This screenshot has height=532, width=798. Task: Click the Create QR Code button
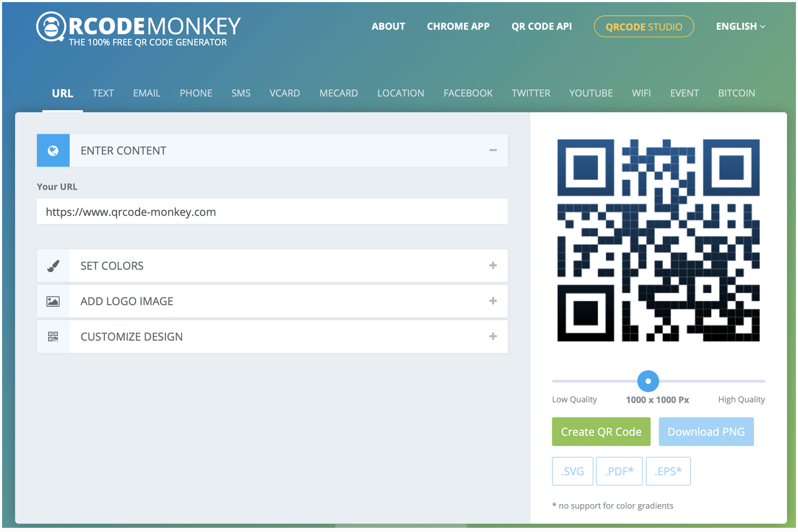point(601,431)
